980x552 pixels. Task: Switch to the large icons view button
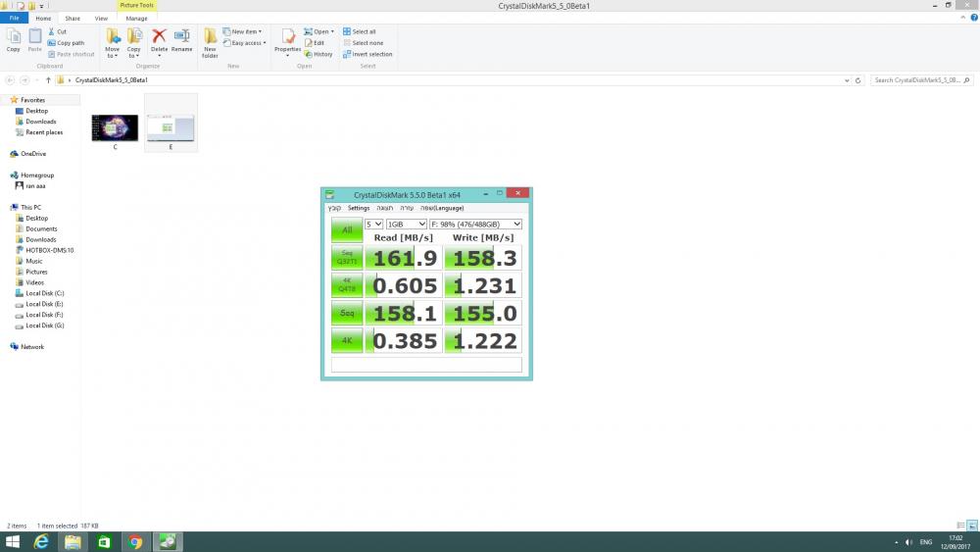pos(972,526)
